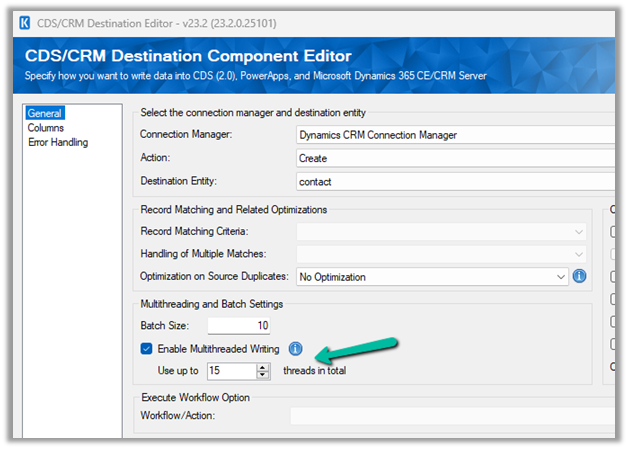Viewport: 628px width, 449px height.
Task: Click the Batch Size input box
Action: pyautogui.click(x=238, y=326)
